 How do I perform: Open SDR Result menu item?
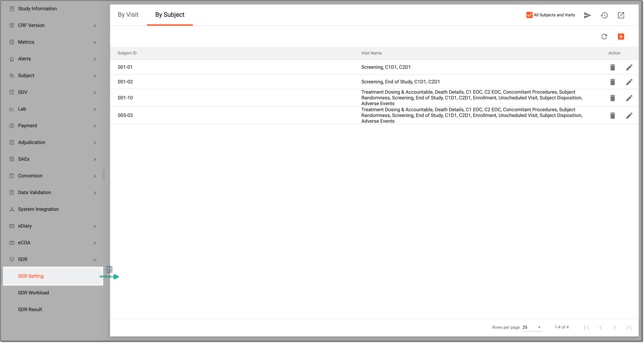(x=30, y=310)
